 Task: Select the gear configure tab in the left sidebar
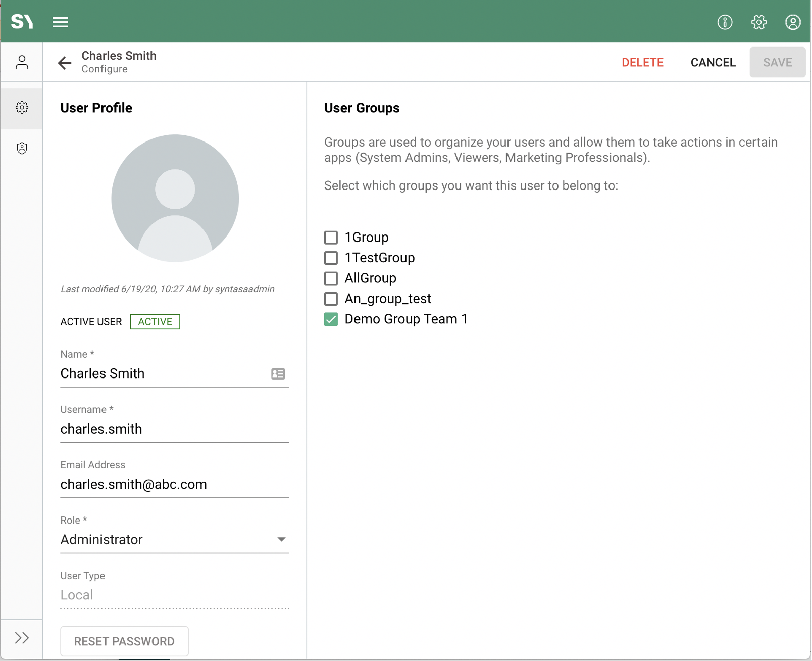click(x=22, y=107)
